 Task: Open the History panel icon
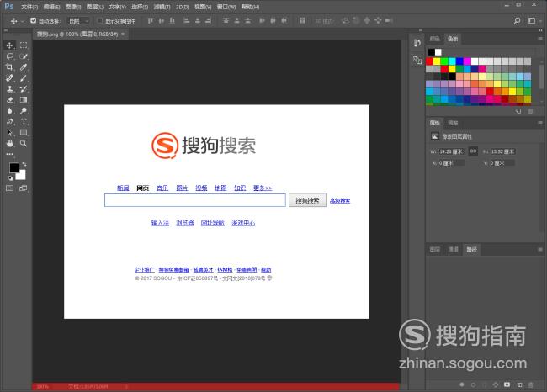point(417,43)
